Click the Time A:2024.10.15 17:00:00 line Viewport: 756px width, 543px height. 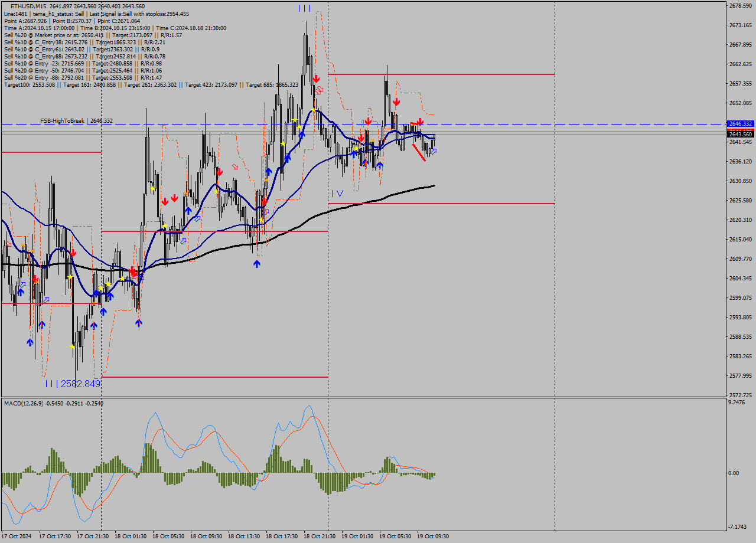pos(115,28)
